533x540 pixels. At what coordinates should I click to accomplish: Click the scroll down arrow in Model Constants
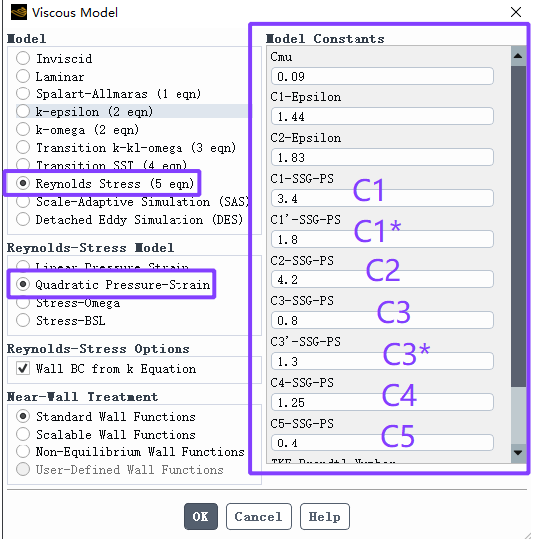(518, 453)
